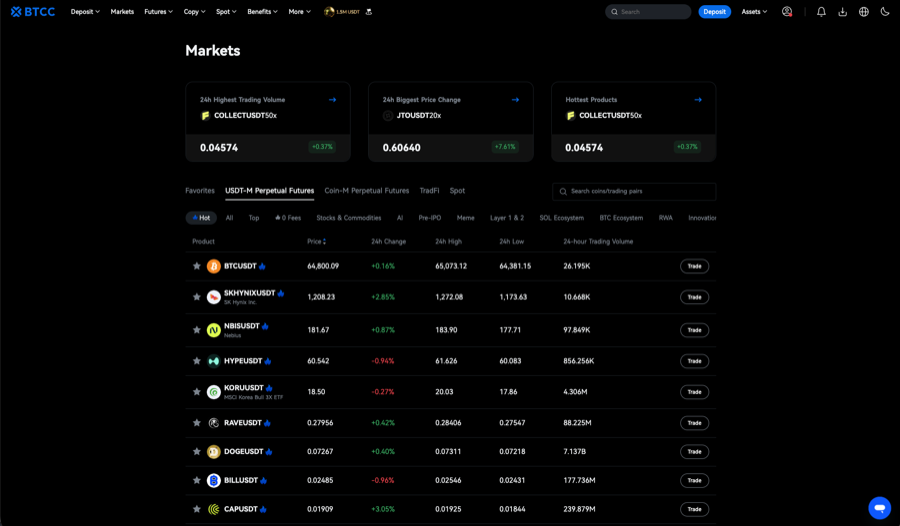Image resolution: width=900 pixels, height=526 pixels.
Task: Select the Hot filter chip
Action: coord(201,218)
